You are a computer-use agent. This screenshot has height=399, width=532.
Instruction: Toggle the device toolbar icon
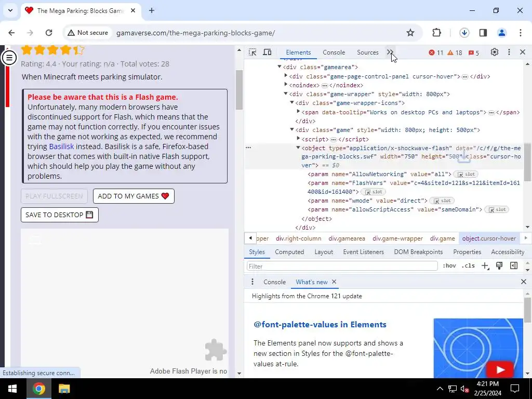268,52
